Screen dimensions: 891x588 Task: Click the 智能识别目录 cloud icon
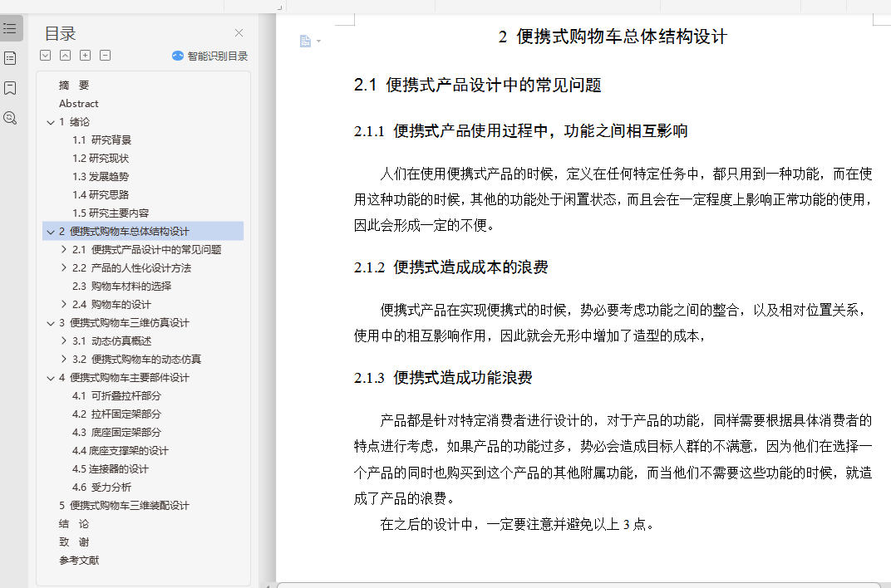pyautogui.click(x=178, y=56)
